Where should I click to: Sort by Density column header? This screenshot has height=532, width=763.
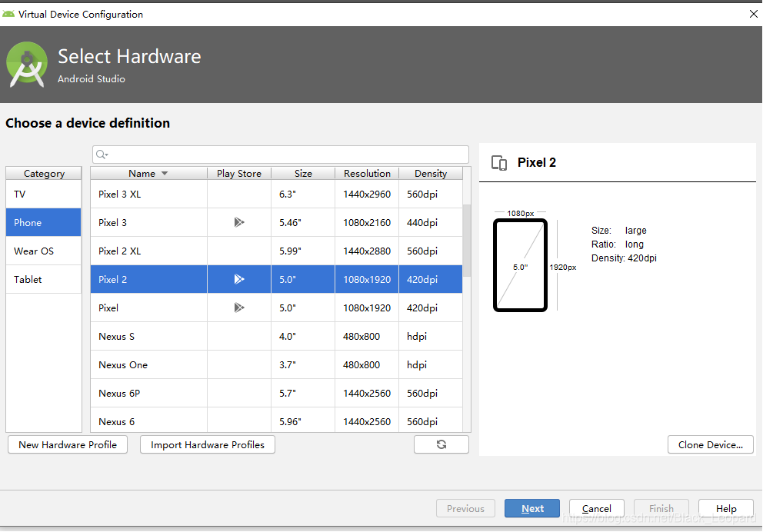coord(431,174)
